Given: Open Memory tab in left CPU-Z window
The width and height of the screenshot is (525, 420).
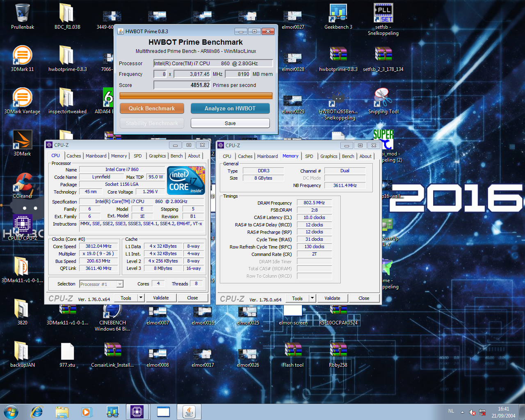Looking at the screenshot, I should (119, 156).
